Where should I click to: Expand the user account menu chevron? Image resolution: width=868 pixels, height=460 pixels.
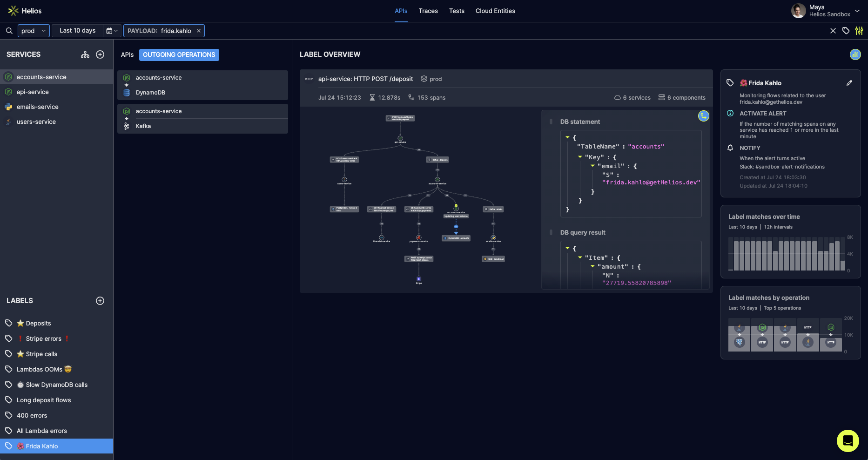pos(857,11)
